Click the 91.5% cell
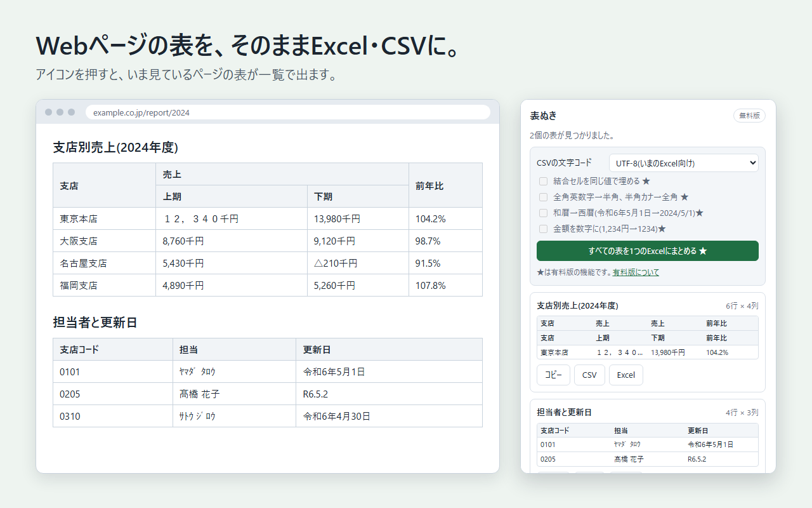The width and height of the screenshot is (812, 508). [x=445, y=263]
